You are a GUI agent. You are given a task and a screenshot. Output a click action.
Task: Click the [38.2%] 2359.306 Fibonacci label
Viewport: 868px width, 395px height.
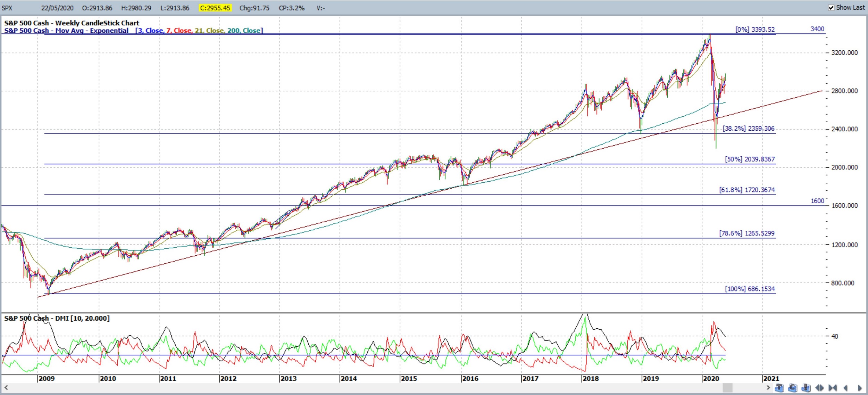click(749, 129)
